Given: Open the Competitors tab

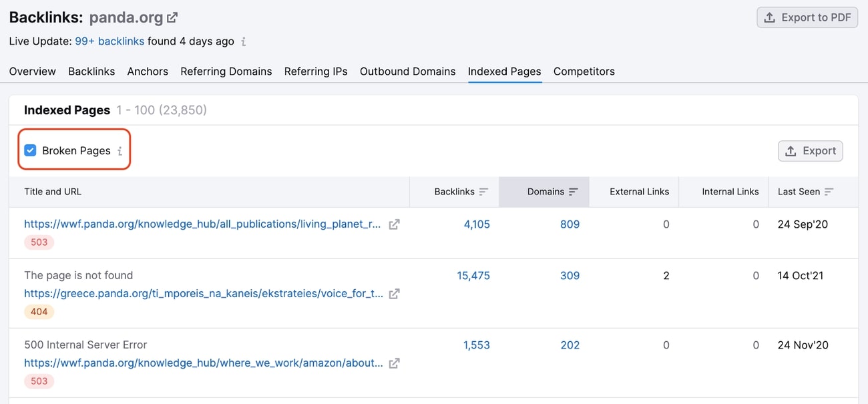Looking at the screenshot, I should (584, 71).
